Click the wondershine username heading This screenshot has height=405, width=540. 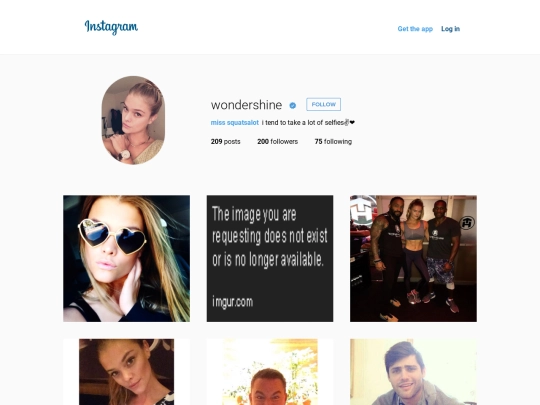pyautogui.click(x=246, y=105)
